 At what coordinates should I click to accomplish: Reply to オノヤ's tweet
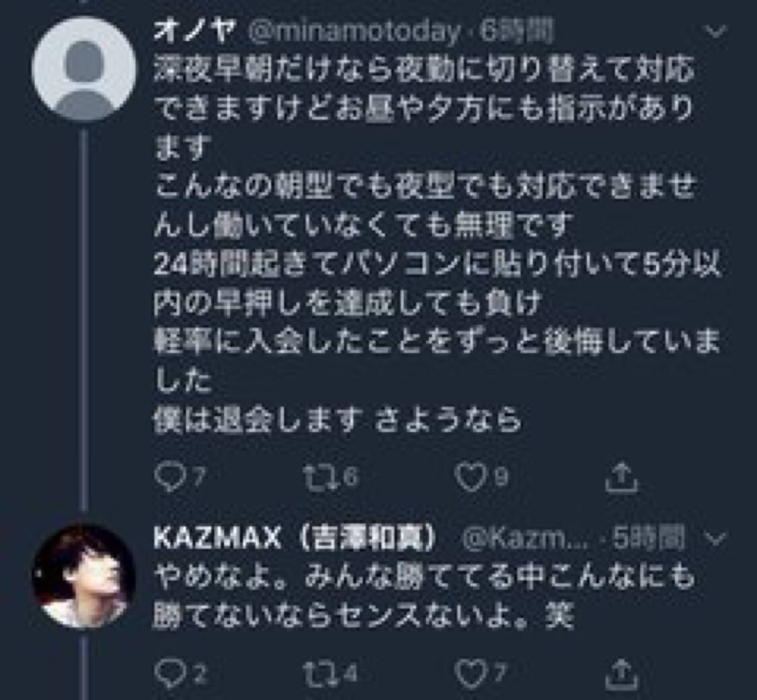click(x=166, y=477)
